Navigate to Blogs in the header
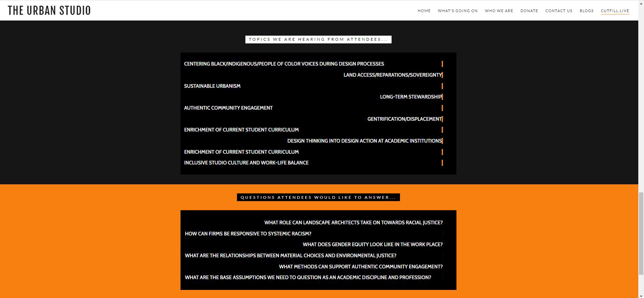This screenshot has width=644, height=298. (x=587, y=11)
